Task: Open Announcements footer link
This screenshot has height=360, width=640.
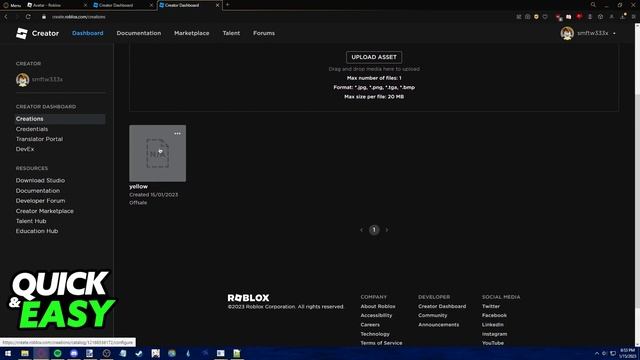Action: [438, 325]
